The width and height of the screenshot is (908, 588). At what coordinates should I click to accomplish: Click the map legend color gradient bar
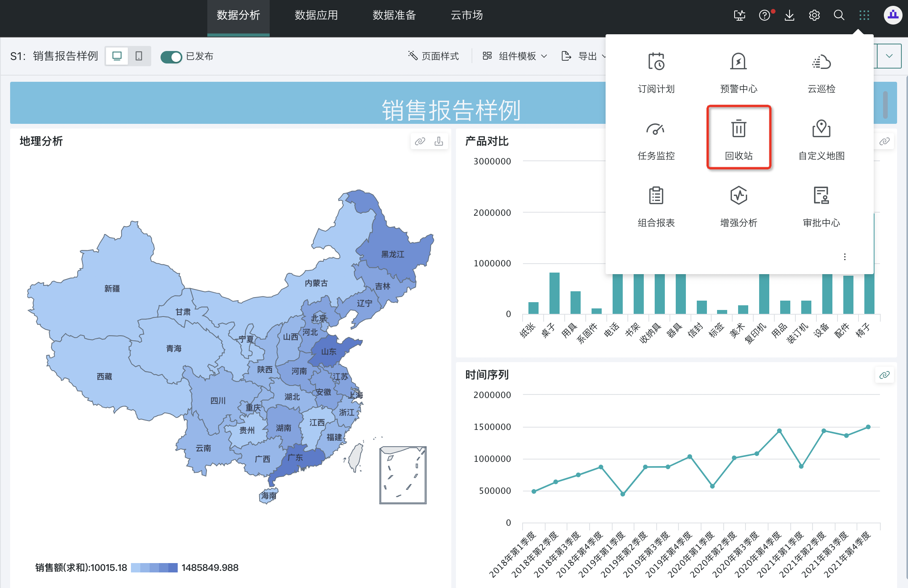point(154,568)
